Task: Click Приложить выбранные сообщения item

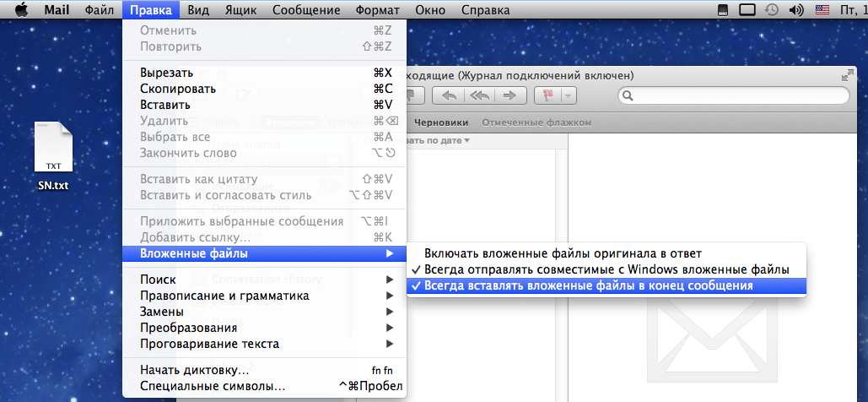Action: 265,222
